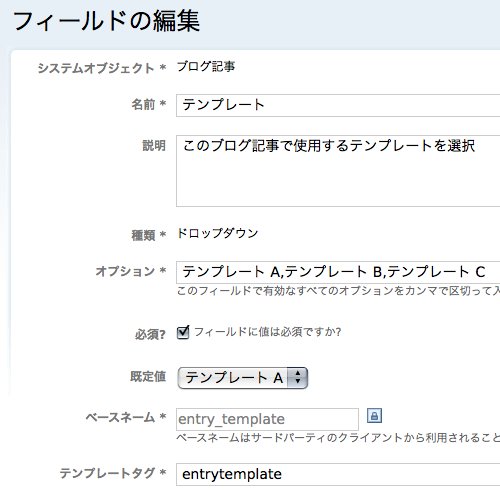Click the up-down arrows on the 既定値 selector
Screen dimensions: 500x494
[x=298, y=378]
